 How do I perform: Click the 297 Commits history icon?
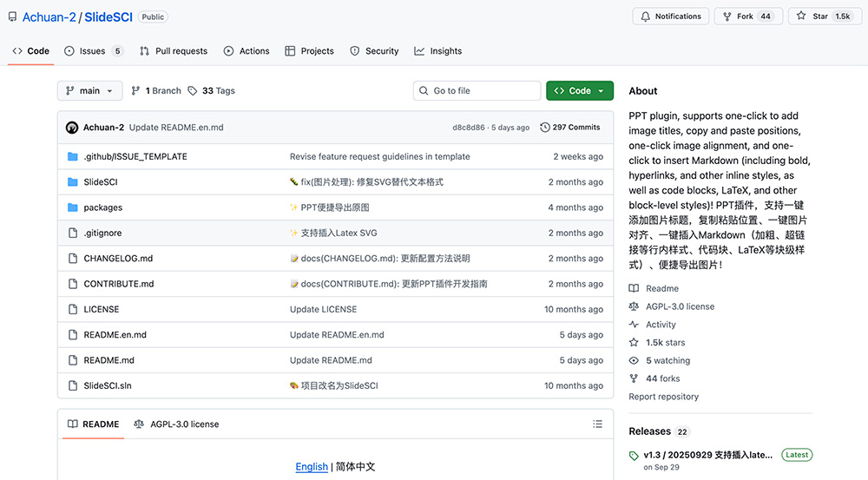tap(545, 128)
